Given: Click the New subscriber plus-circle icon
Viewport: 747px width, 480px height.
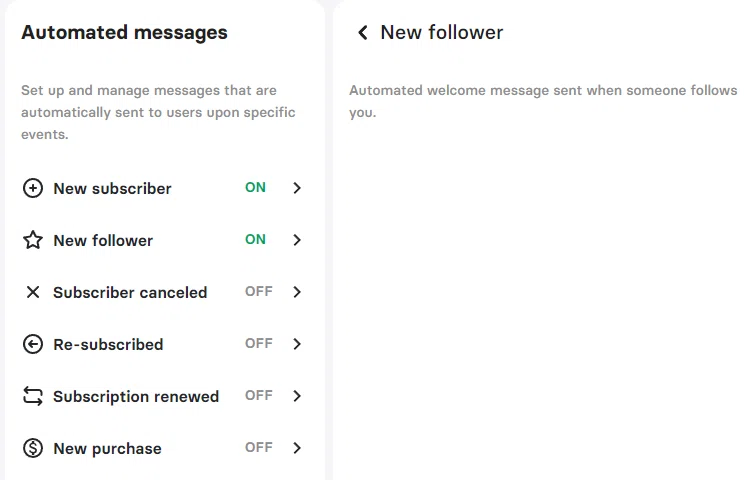Looking at the screenshot, I should tap(33, 188).
